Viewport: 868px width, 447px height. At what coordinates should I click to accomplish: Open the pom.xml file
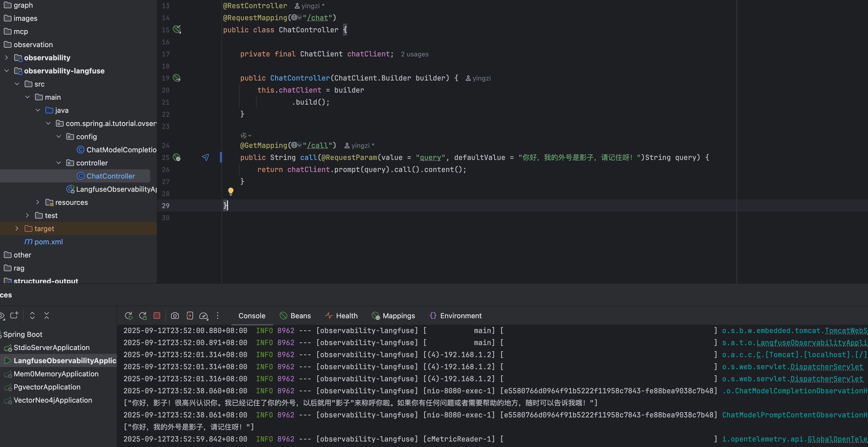point(49,242)
